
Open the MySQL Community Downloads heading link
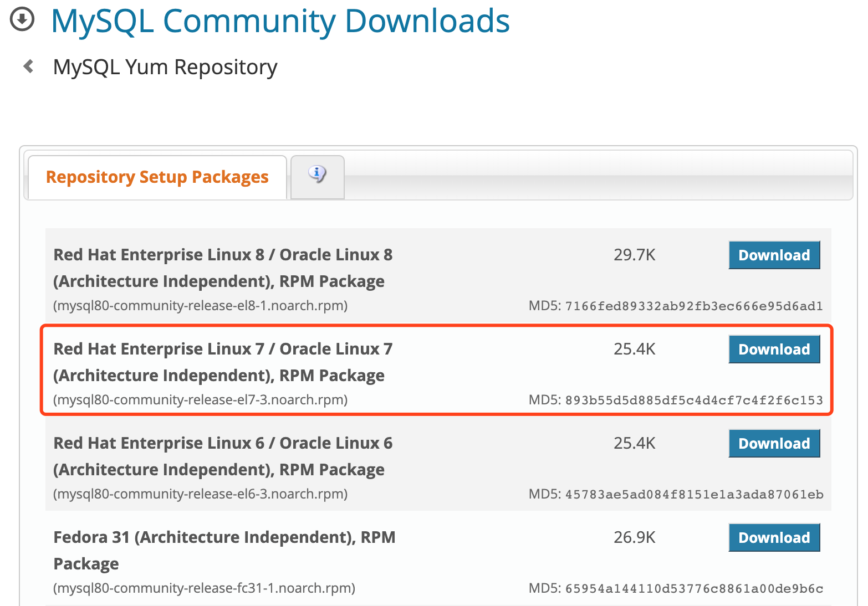click(x=280, y=21)
